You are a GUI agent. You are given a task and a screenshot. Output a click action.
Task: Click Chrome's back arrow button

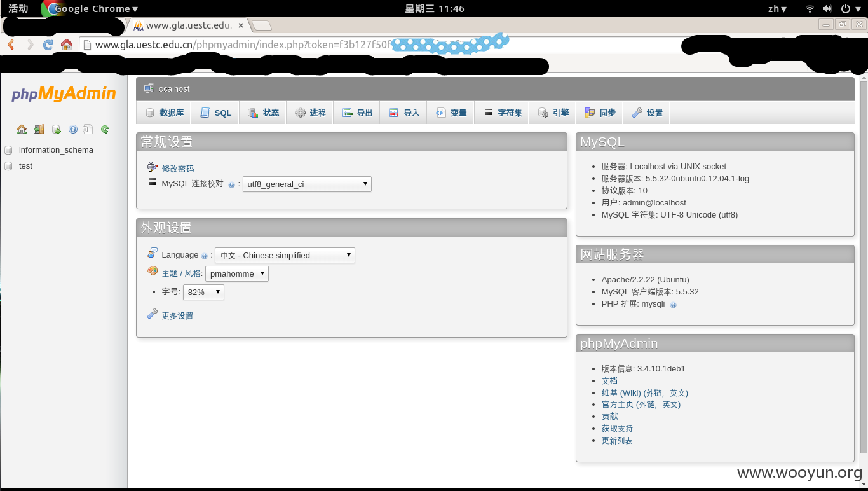pos(11,45)
